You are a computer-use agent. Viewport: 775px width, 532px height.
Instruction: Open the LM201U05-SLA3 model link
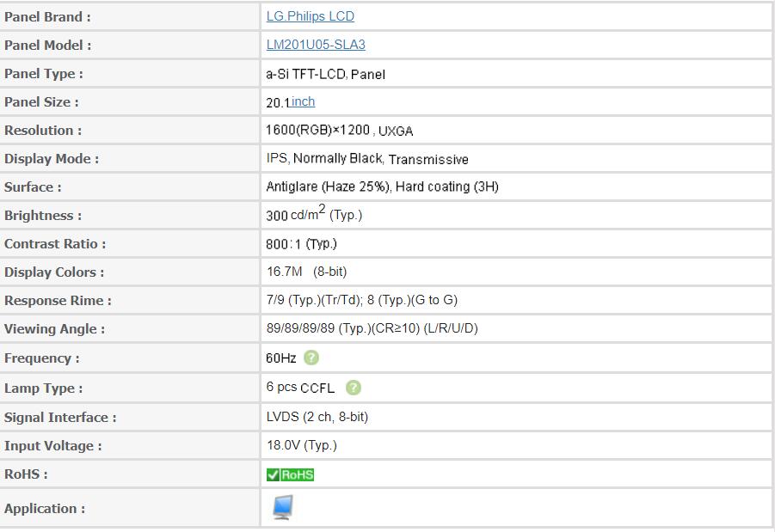pyautogui.click(x=316, y=45)
